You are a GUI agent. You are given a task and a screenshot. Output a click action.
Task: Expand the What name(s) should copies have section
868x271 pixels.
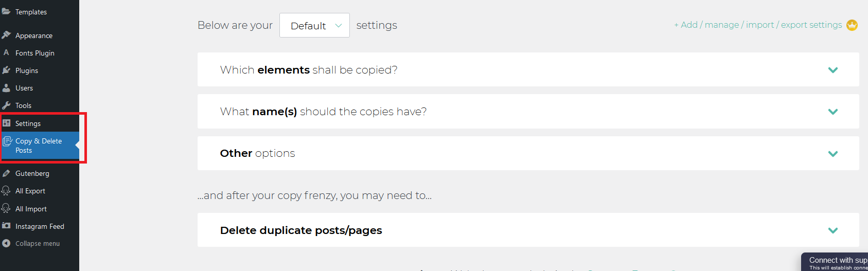coord(528,111)
